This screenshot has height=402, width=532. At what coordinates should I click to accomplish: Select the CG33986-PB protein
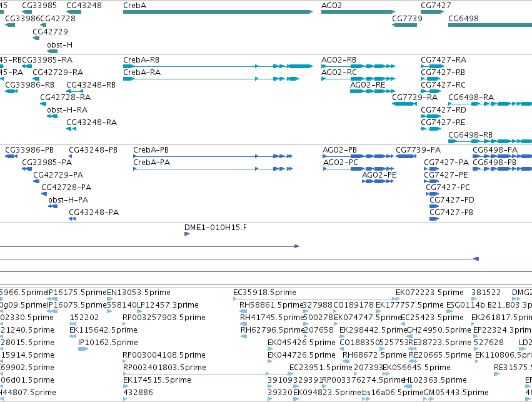[x=11, y=156]
